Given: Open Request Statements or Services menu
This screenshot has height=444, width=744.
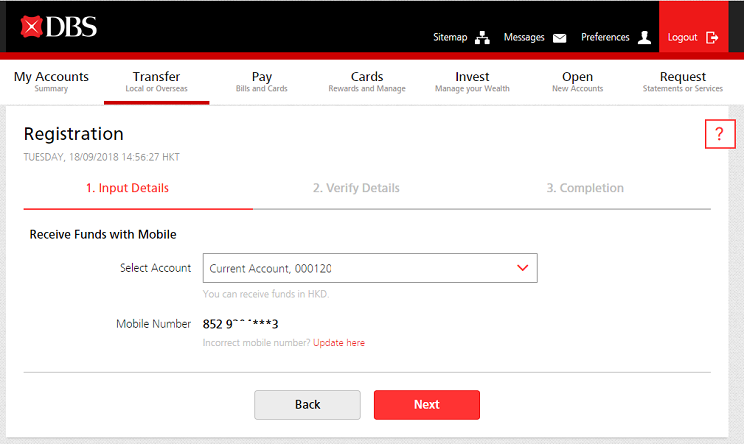Looking at the screenshot, I should (683, 81).
